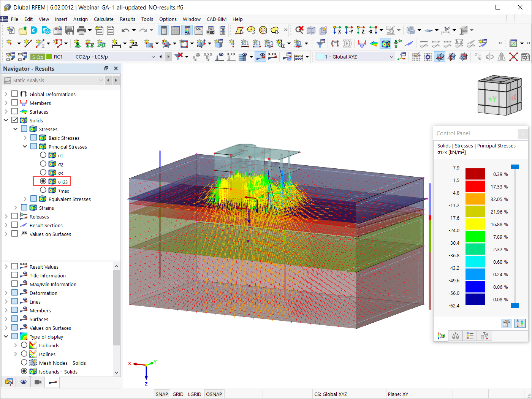Enable Global Deformations checkbox
This screenshot has height=399, width=532.
click(x=15, y=94)
